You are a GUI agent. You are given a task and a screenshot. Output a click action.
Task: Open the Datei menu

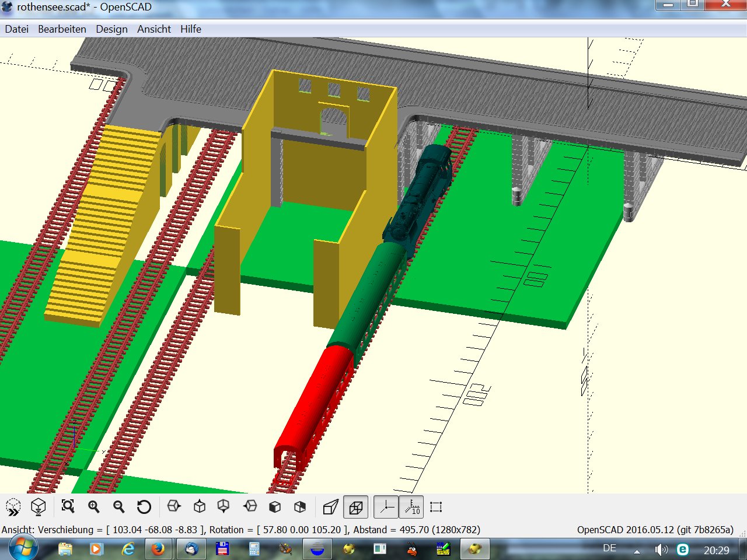coord(16,29)
